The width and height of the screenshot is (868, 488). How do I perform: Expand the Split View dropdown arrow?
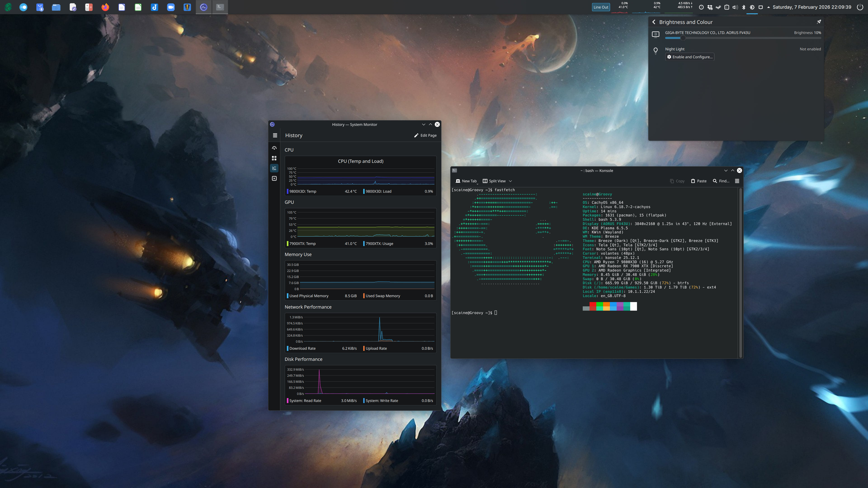510,181
